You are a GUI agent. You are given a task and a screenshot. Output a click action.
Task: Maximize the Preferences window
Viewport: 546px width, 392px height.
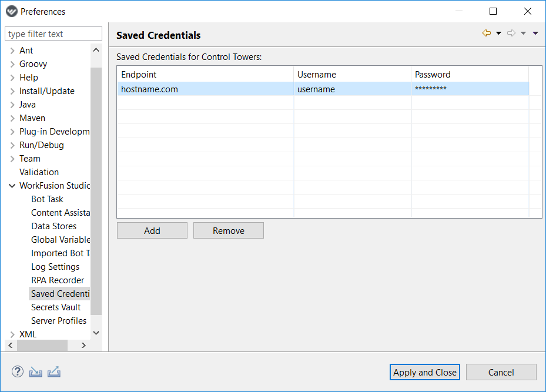tap(493, 11)
